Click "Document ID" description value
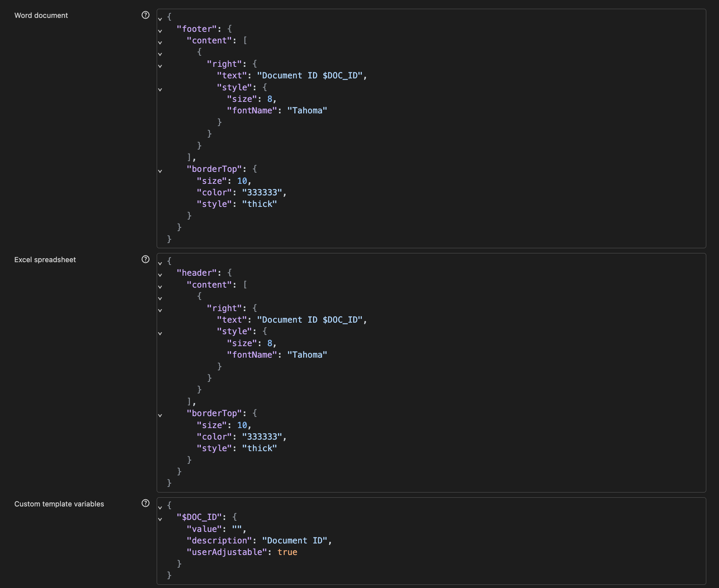This screenshot has width=719, height=588. pyautogui.click(x=295, y=541)
